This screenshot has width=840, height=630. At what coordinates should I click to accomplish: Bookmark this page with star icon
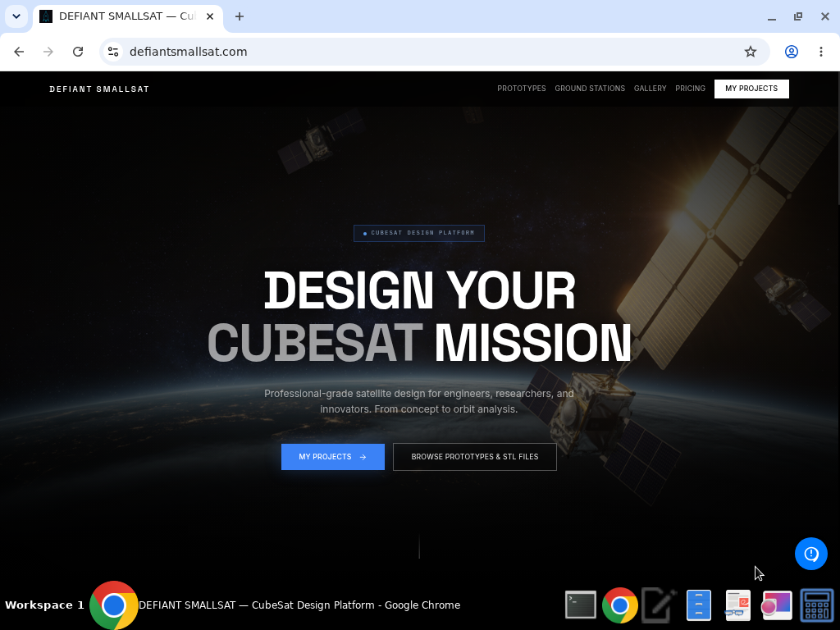(751, 52)
